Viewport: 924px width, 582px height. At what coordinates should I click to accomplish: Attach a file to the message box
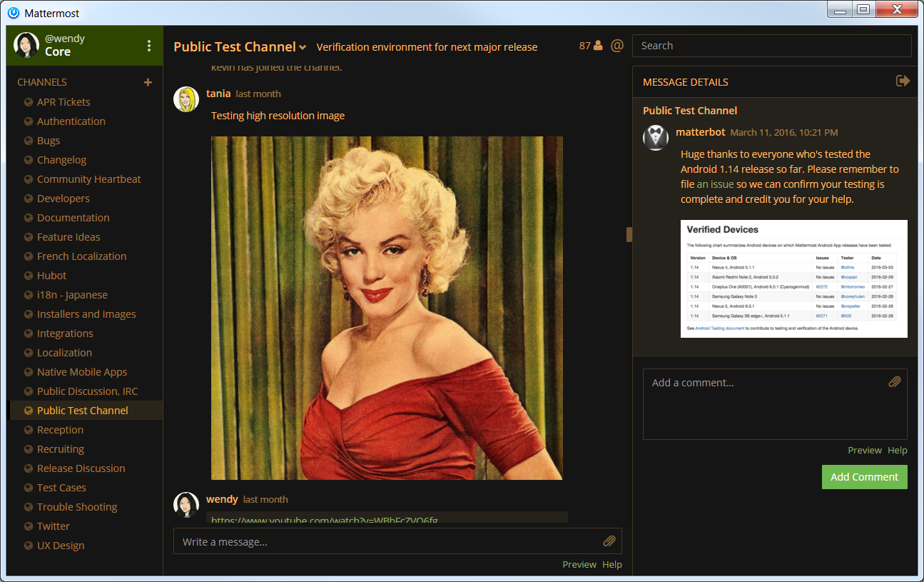[609, 541]
